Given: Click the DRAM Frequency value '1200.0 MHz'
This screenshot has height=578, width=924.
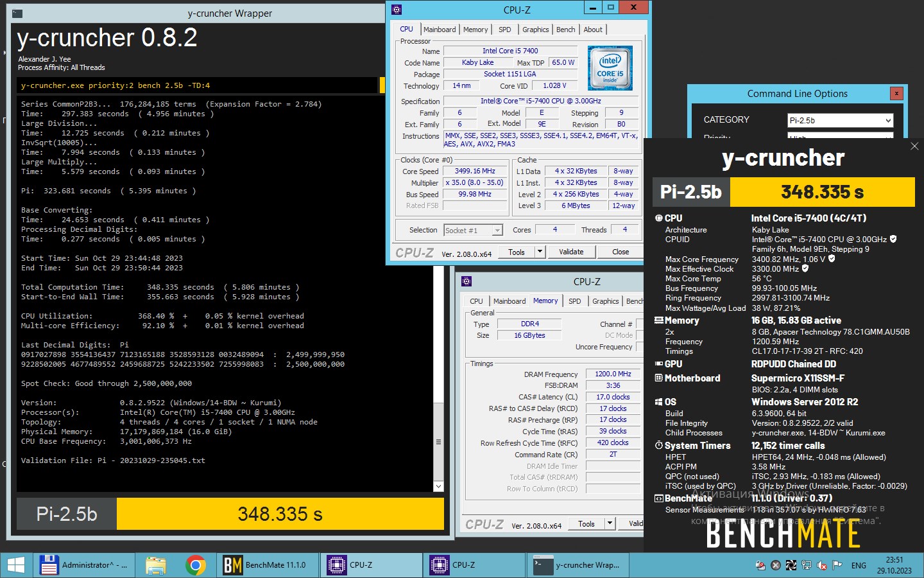Looking at the screenshot, I should [613, 374].
